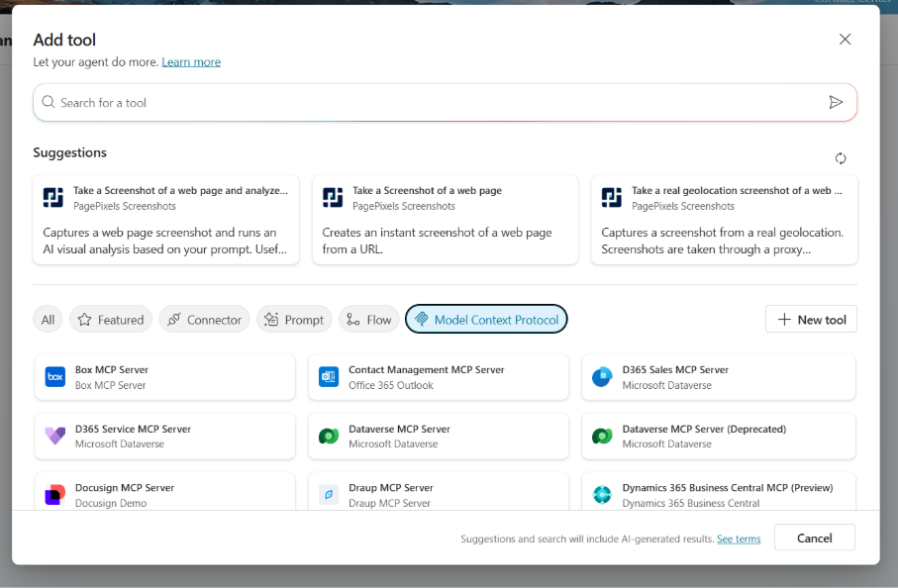Click the Dynamics 365 Business Central icon
The height and width of the screenshot is (588, 898).
point(602,494)
